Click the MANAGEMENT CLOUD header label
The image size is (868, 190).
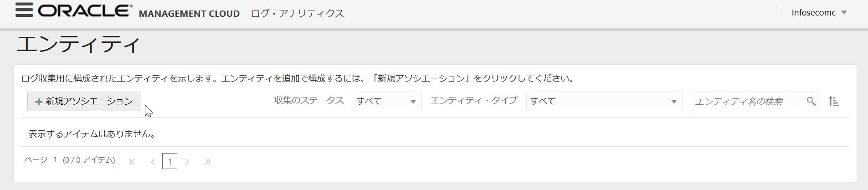[189, 14]
